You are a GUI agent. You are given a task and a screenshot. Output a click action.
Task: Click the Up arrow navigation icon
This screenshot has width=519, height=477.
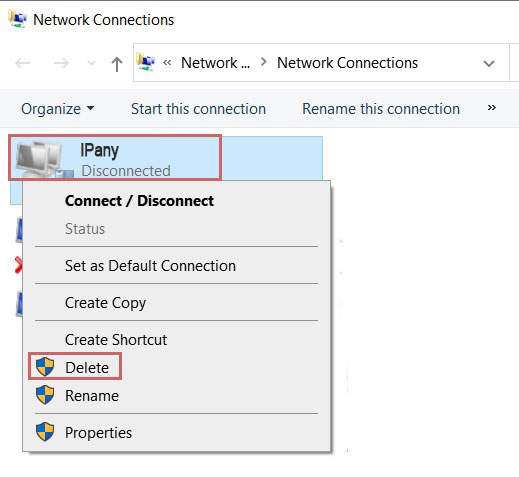[117, 64]
